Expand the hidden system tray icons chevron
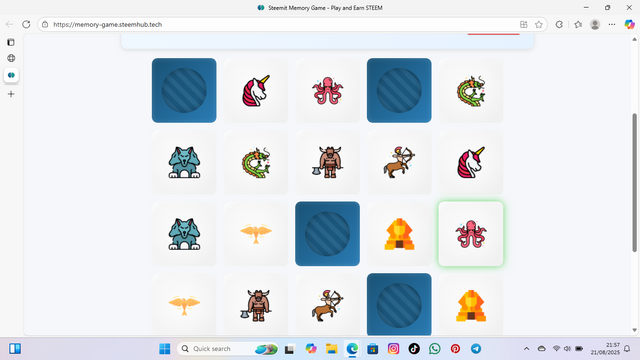640x360 pixels. click(527, 349)
